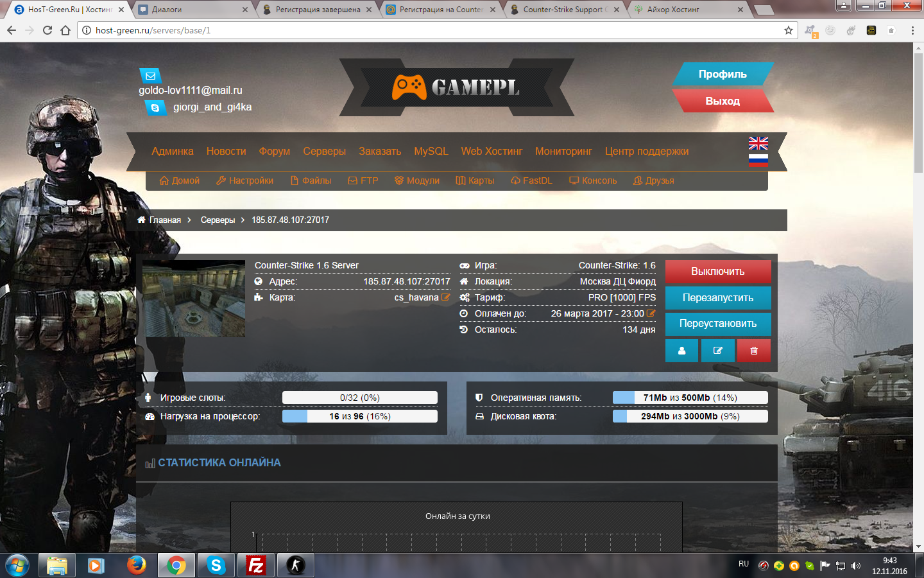The height and width of the screenshot is (578, 924).
Task: Reload the page in Chrome
Action: [x=47, y=30]
